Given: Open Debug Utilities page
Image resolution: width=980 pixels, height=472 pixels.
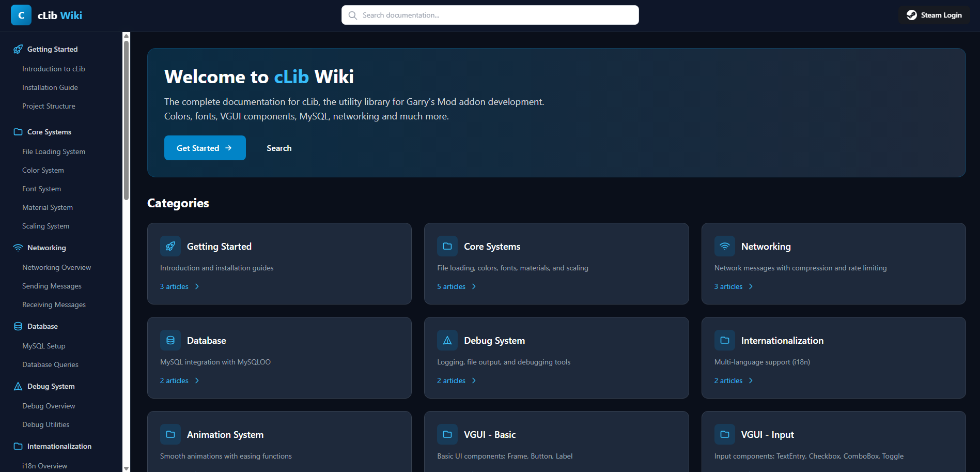Looking at the screenshot, I should point(45,424).
